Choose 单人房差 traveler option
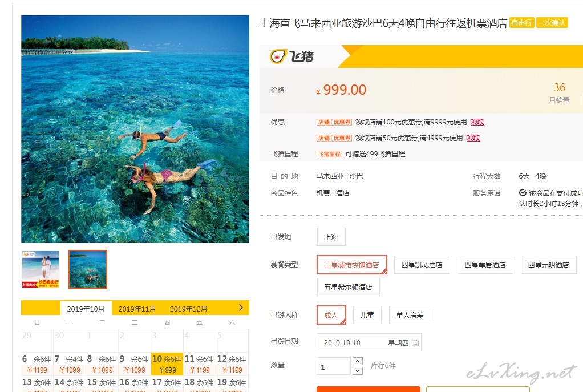 (410, 315)
